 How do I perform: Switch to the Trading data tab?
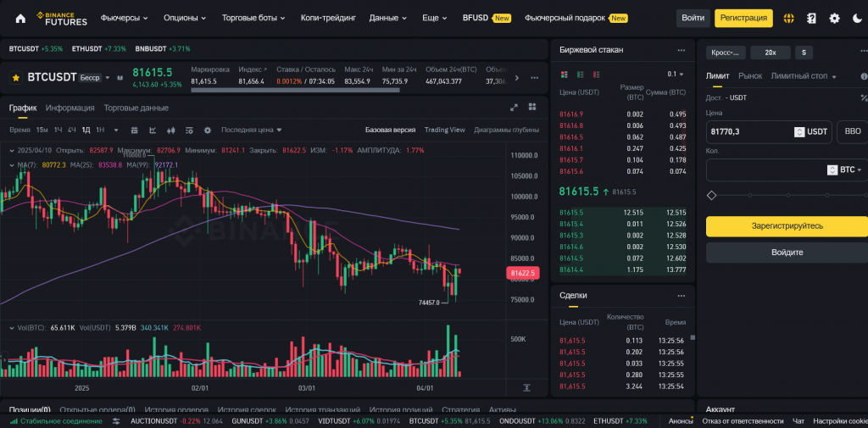(136, 108)
